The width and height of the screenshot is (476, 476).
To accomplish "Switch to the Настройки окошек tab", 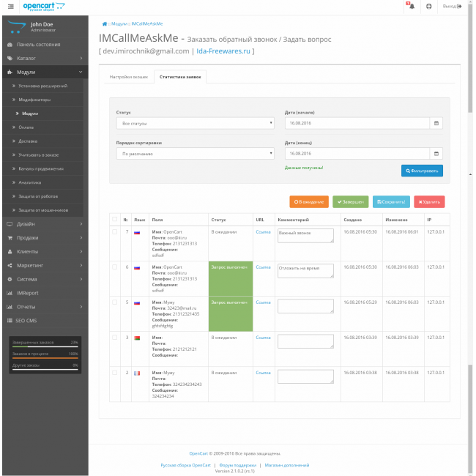I will click(x=129, y=76).
